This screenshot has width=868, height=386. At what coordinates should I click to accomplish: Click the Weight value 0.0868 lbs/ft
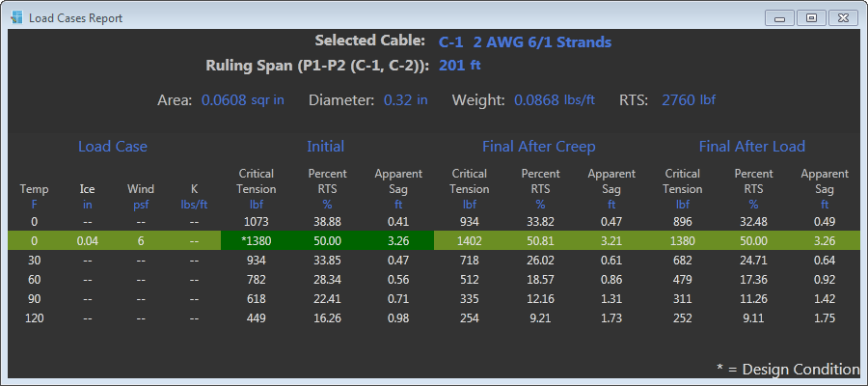click(x=554, y=100)
